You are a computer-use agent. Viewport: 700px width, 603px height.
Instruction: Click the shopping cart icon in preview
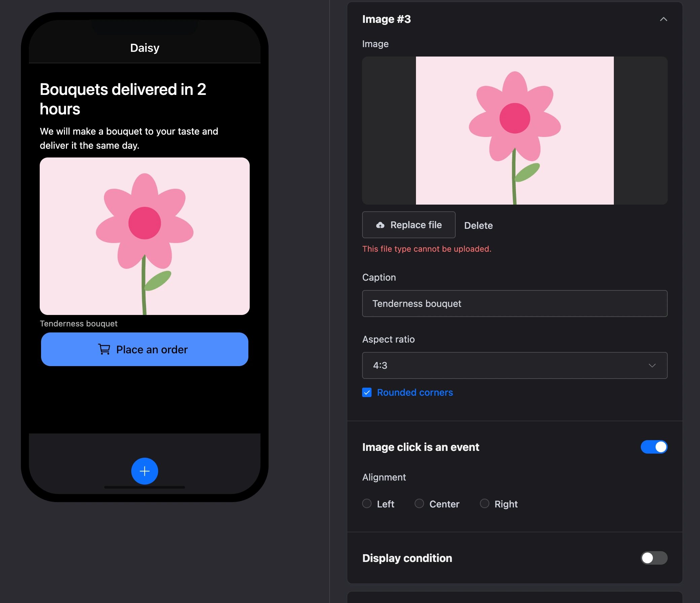(x=104, y=349)
